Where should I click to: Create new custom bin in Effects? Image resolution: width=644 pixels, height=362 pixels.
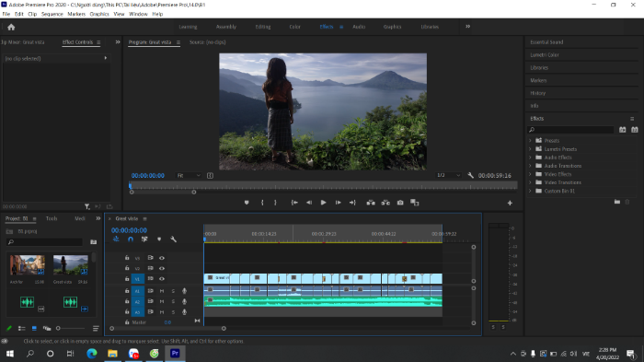click(x=617, y=202)
